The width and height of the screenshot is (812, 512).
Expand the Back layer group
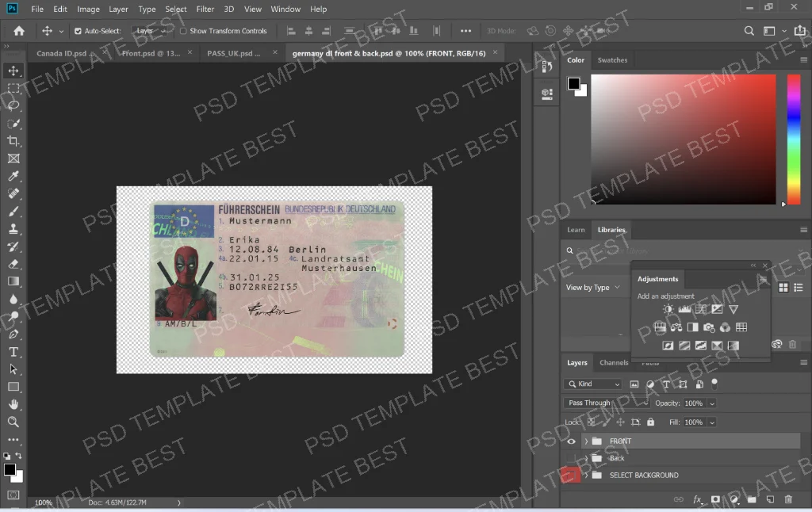pyautogui.click(x=586, y=458)
